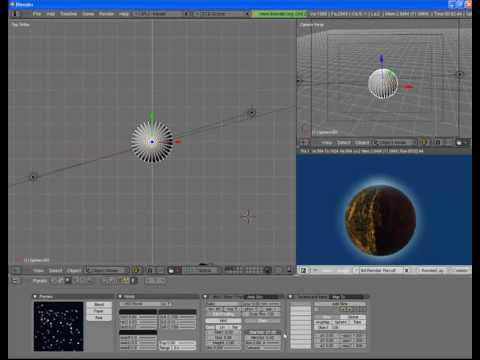
Task: Toggle the Stars button
Action: [263, 321]
